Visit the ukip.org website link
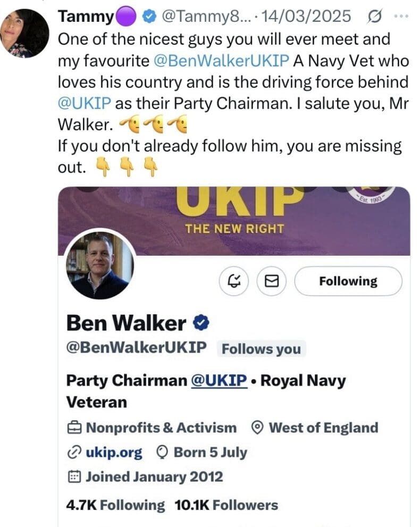The image size is (420, 527). click(x=114, y=452)
